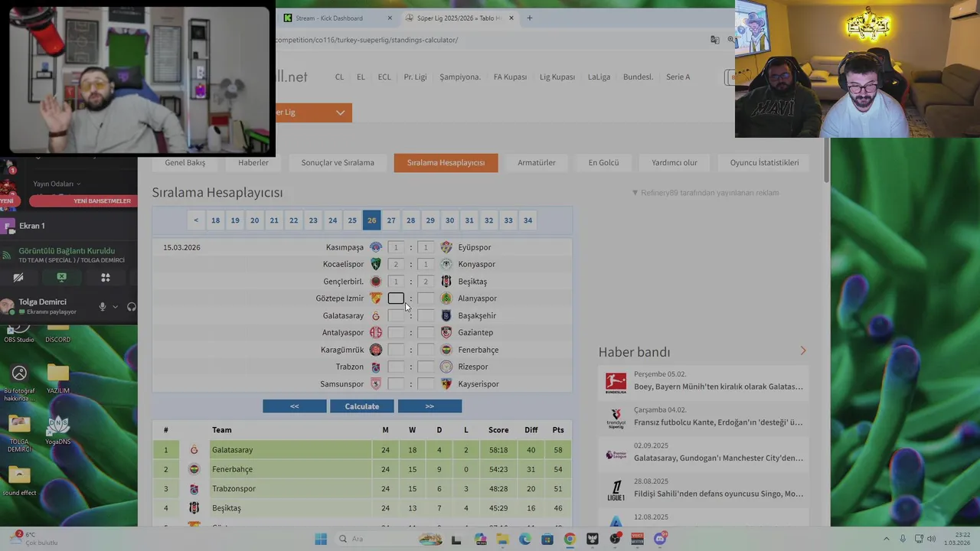Click the Eyüpspor club logo
980x551 pixels.
[x=446, y=247]
